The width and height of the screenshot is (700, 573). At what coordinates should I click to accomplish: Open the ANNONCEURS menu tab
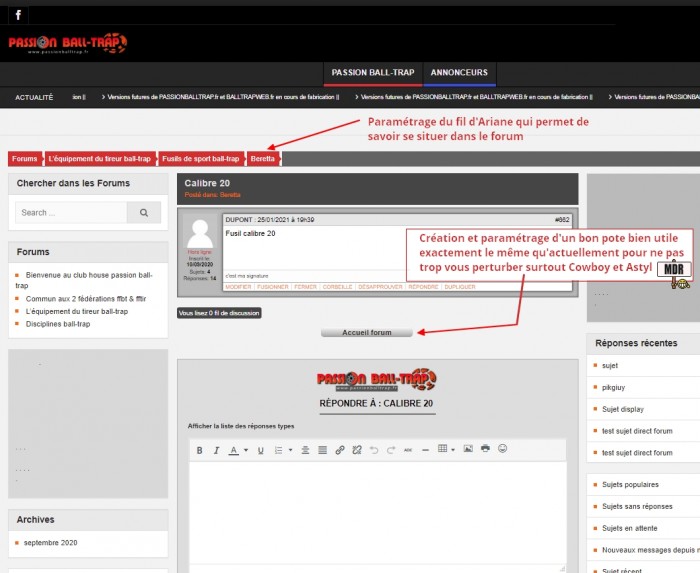click(460, 73)
